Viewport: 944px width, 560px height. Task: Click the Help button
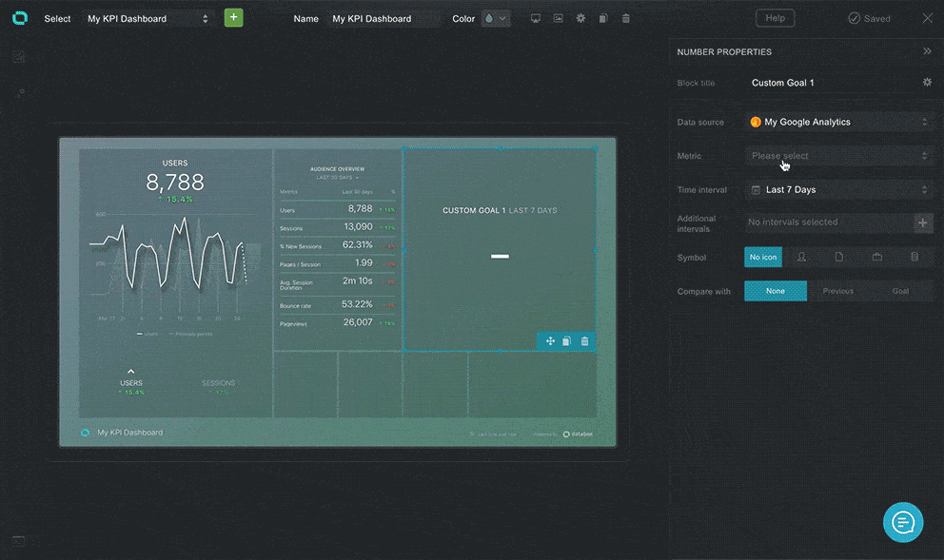(775, 18)
